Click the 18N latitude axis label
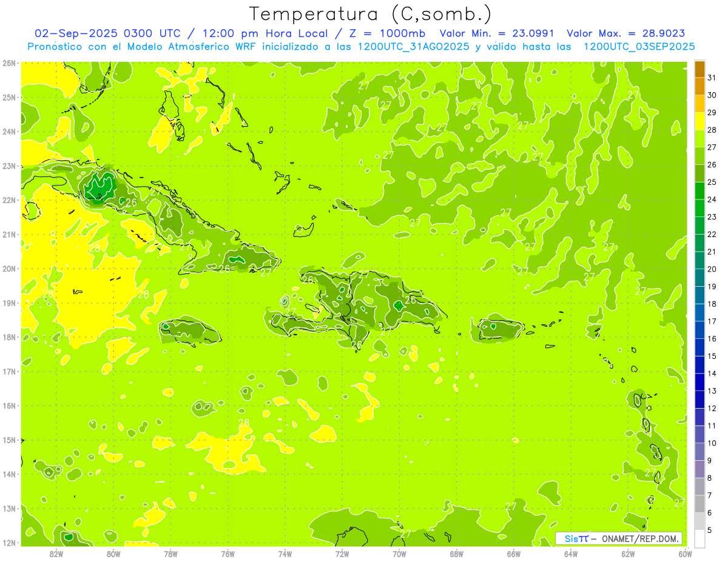728x562 pixels. [x=9, y=337]
